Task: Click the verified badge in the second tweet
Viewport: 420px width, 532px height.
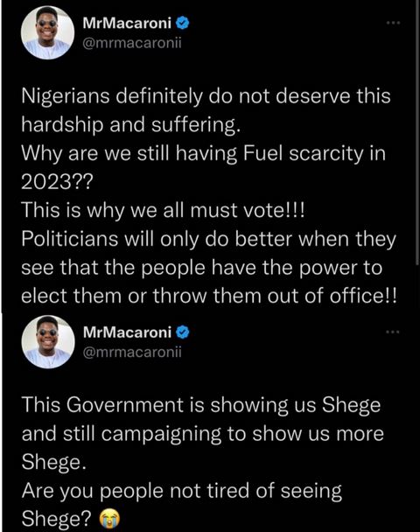Action: (183, 332)
